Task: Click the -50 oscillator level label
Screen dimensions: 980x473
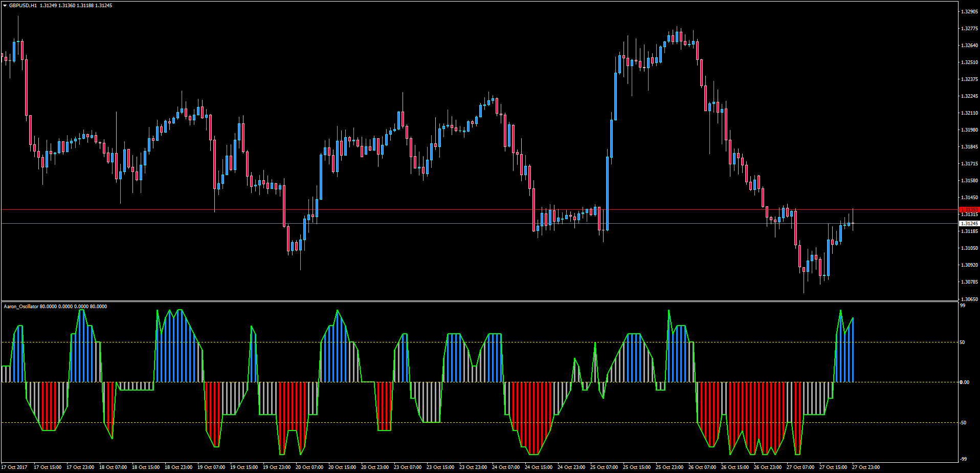Action: pos(963,423)
